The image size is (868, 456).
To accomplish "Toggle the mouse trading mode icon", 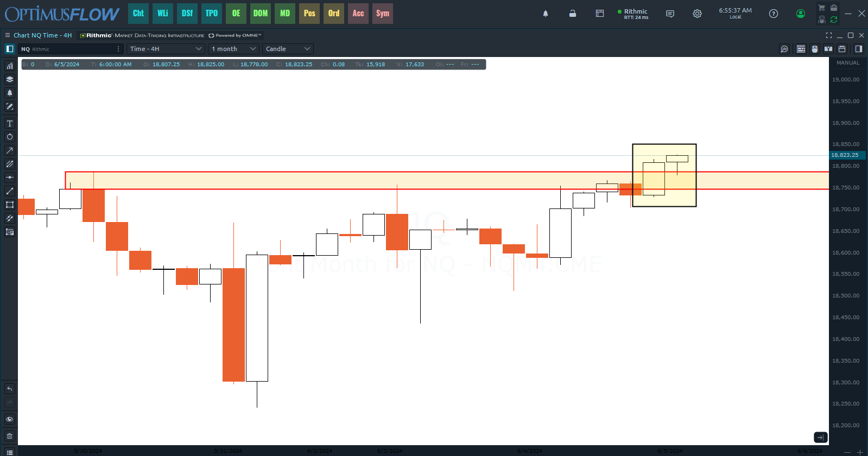I will [x=815, y=49].
